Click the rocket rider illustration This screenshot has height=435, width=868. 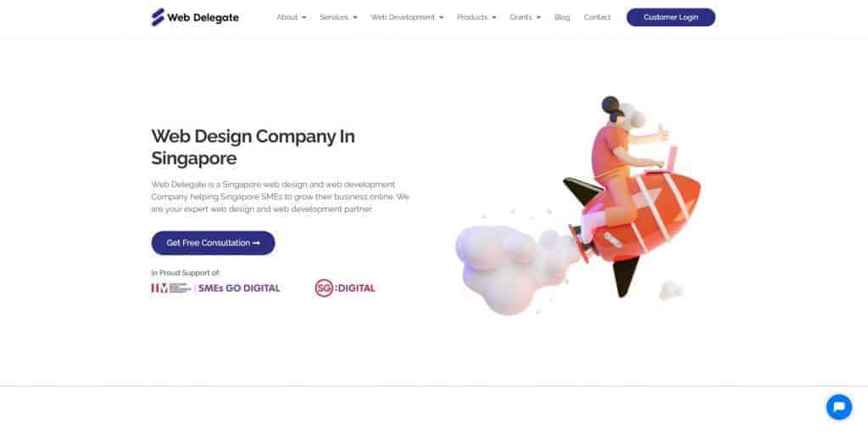click(578, 204)
